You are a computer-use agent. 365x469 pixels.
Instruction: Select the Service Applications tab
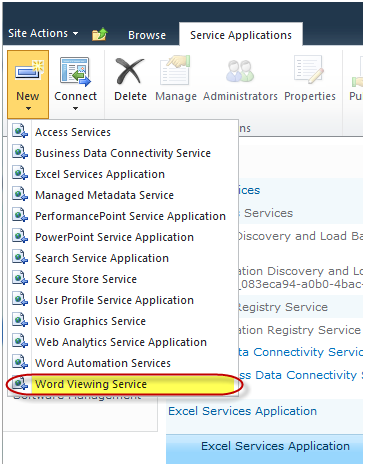point(241,35)
